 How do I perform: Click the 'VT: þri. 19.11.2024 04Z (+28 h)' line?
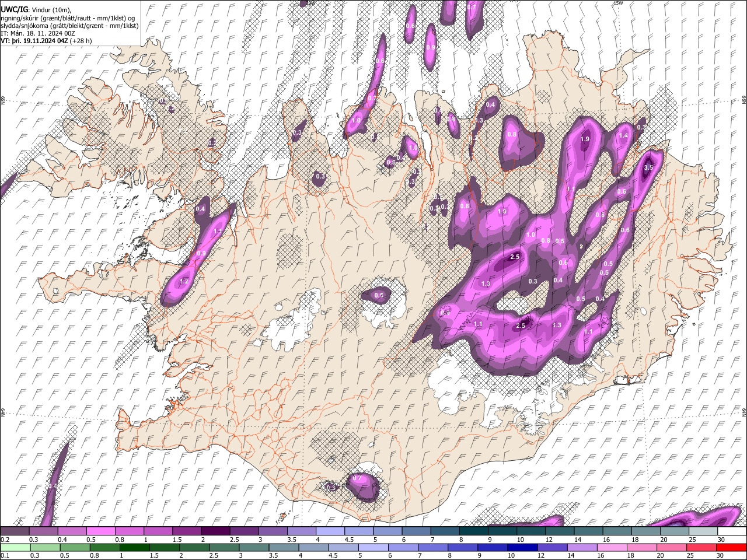point(46,41)
